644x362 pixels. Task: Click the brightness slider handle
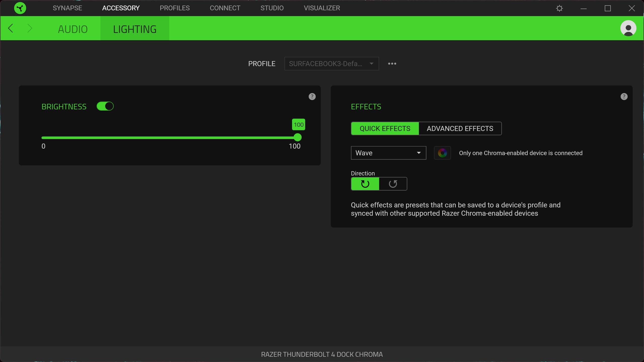298,138
